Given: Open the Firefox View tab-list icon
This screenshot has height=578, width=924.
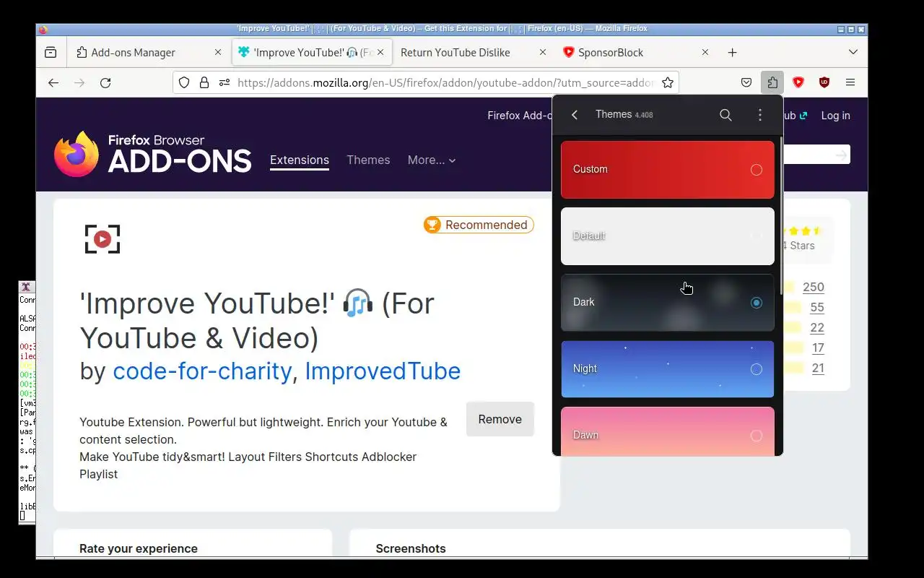Looking at the screenshot, I should tap(51, 52).
